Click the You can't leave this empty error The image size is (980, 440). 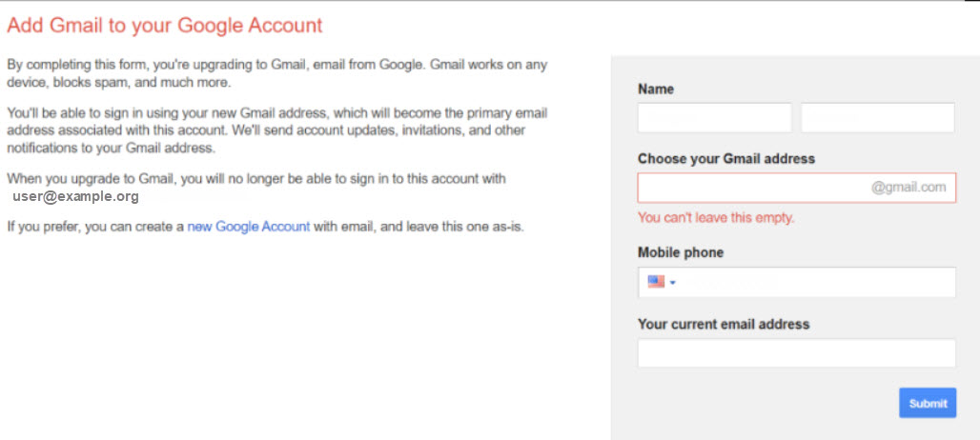[x=716, y=218]
